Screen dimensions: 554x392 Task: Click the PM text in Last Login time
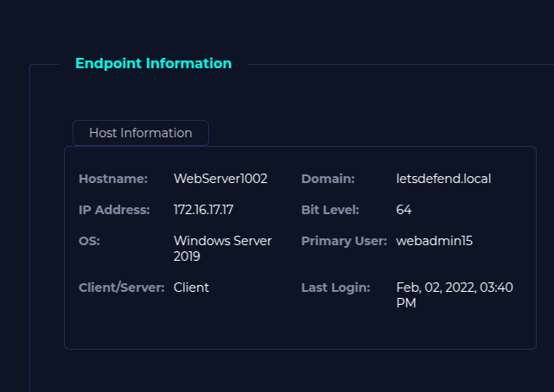(x=406, y=303)
